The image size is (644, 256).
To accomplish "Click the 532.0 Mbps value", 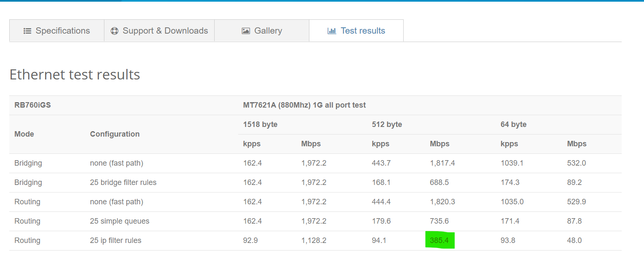I will point(577,163).
